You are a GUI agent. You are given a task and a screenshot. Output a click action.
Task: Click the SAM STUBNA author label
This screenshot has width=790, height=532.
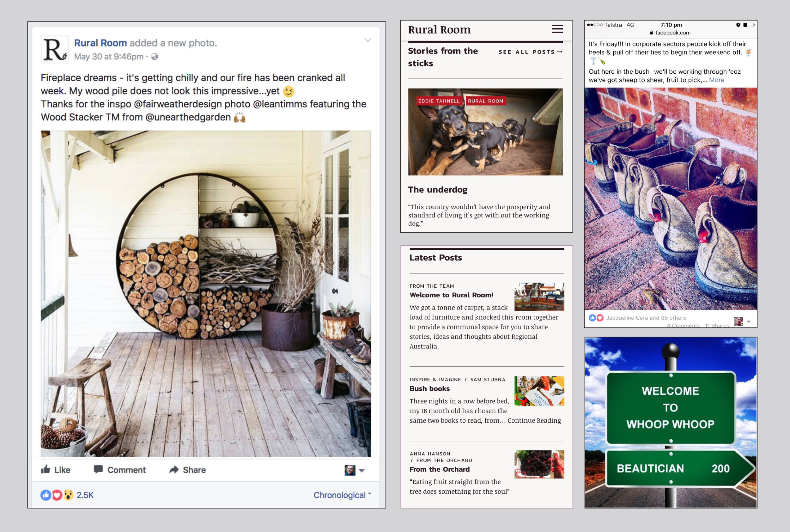click(488, 380)
